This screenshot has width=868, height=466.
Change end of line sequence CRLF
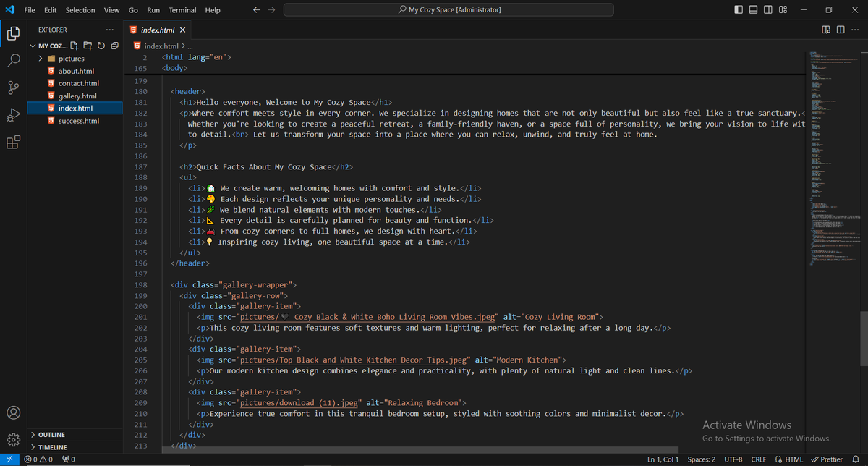coord(758,459)
